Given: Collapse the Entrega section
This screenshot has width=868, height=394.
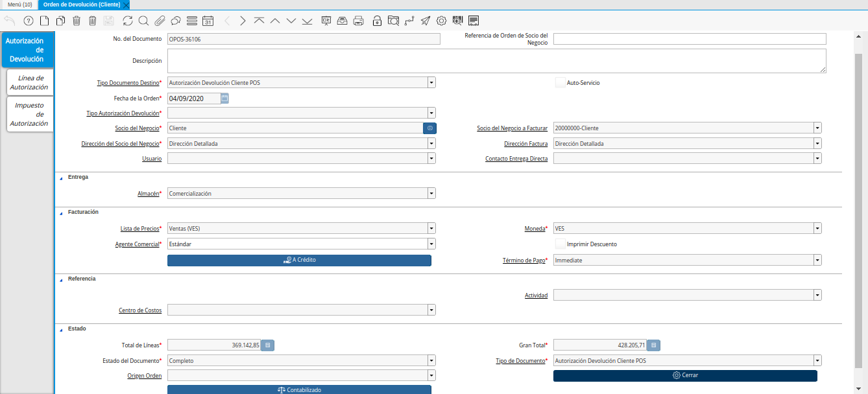Looking at the screenshot, I should [x=62, y=178].
